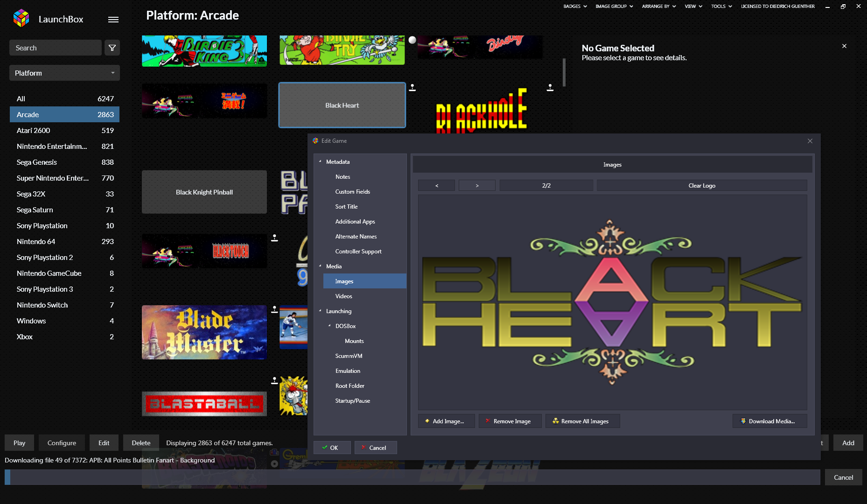Click the joystick badge beside Black Heart
Viewport: 867px width, 504px height.
coord(413,87)
